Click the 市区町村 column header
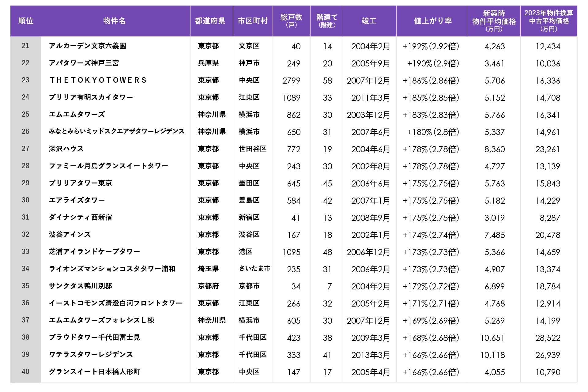The image size is (588, 392). [253, 21]
